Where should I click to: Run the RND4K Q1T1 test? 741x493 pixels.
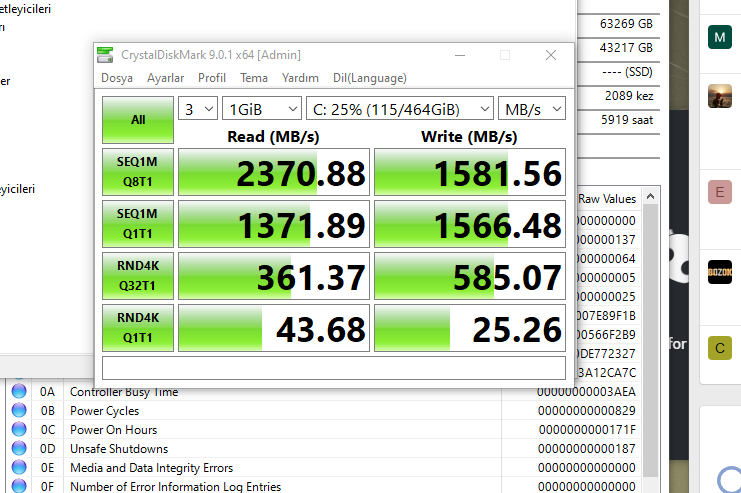pyautogui.click(x=138, y=328)
